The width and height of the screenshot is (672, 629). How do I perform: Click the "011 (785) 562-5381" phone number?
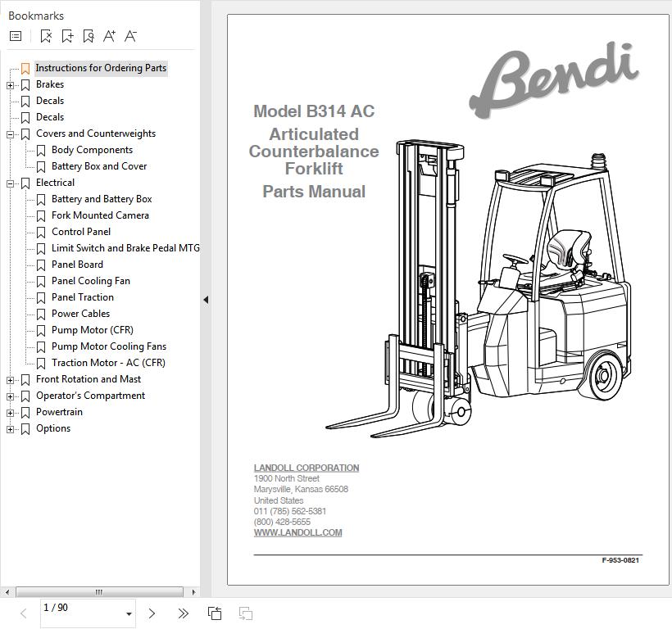tap(290, 511)
